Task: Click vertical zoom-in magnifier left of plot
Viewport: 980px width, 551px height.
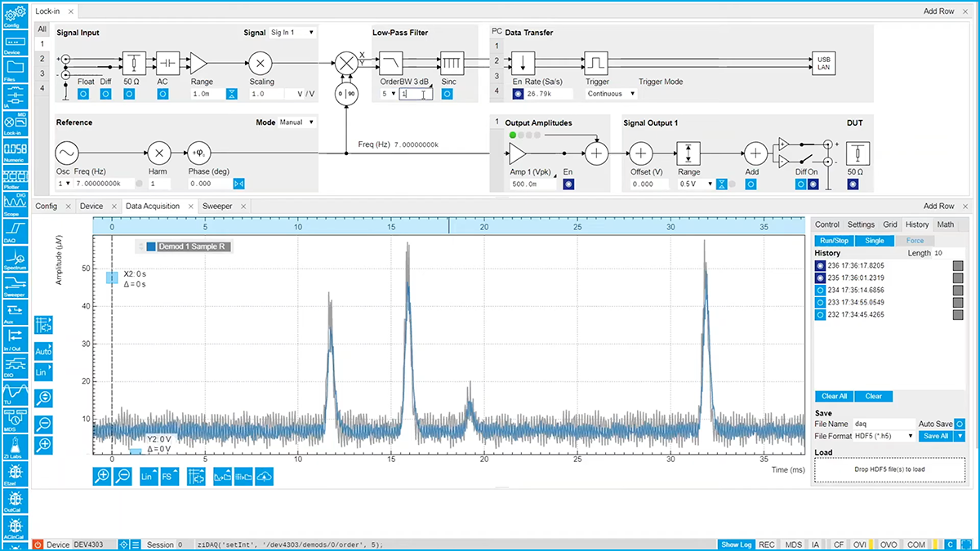Action: click(43, 445)
